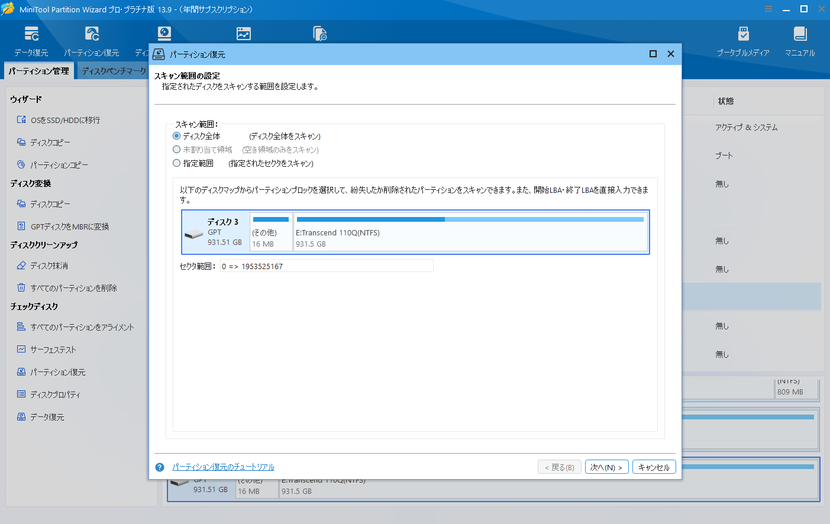The height and width of the screenshot is (524, 830).
Task: Select the 未割り当て領域 radio button
Action: click(x=177, y=149)
